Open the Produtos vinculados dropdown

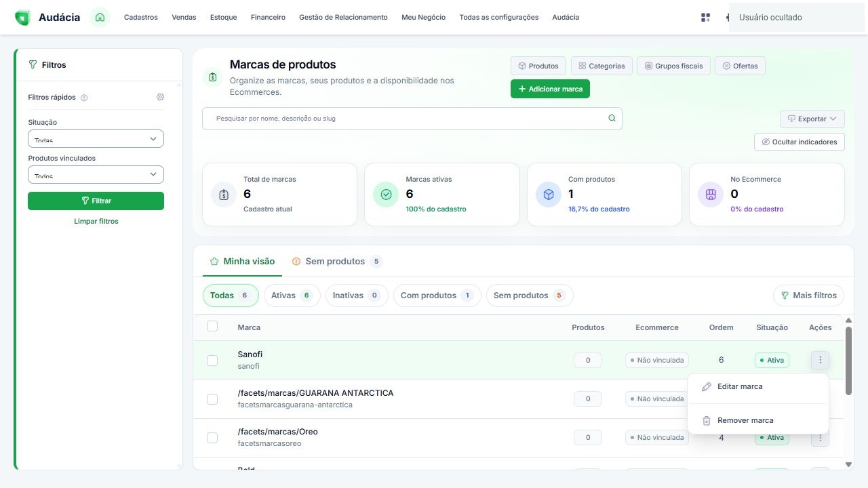click(96, 174)
